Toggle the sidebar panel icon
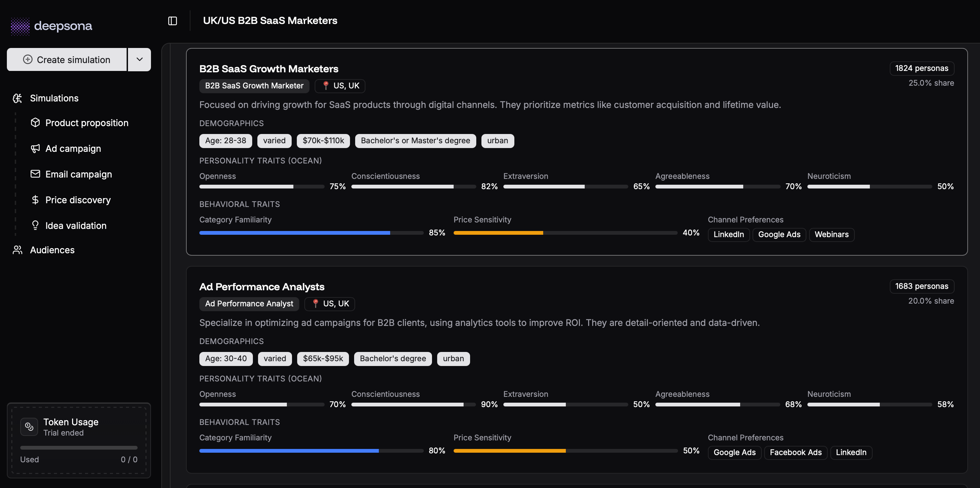The image size is (980, 488). (x=172, y=21)
